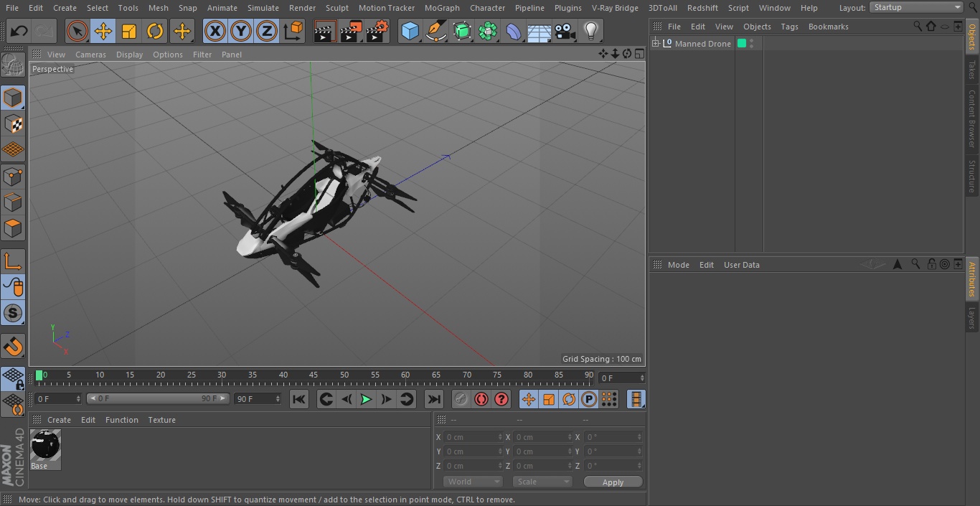Open the World coordinate dropdown
The height and width of the screenshot is (506, 980).
tap(473, 482)
